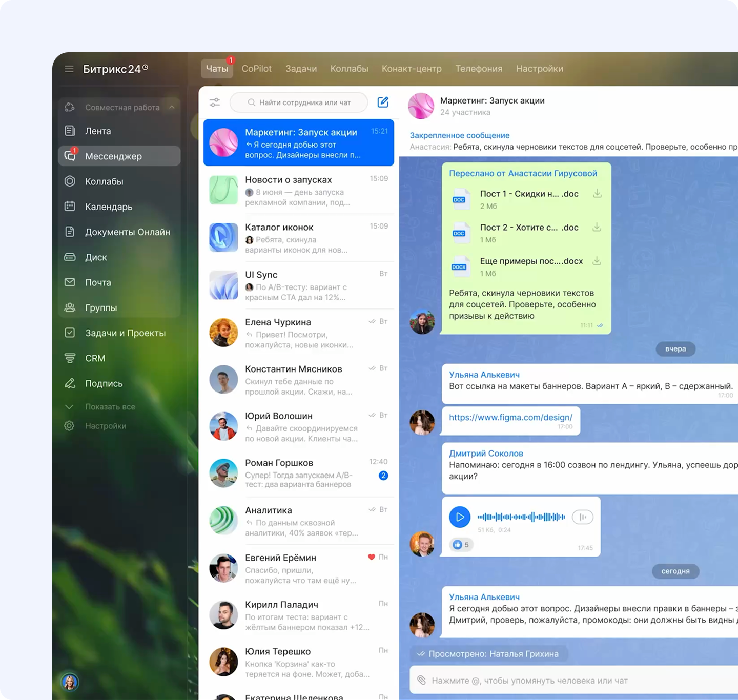Open Диск in the left sidebar
The height and width of the screenshot is (700, 738).
click(x=96, y=257)
